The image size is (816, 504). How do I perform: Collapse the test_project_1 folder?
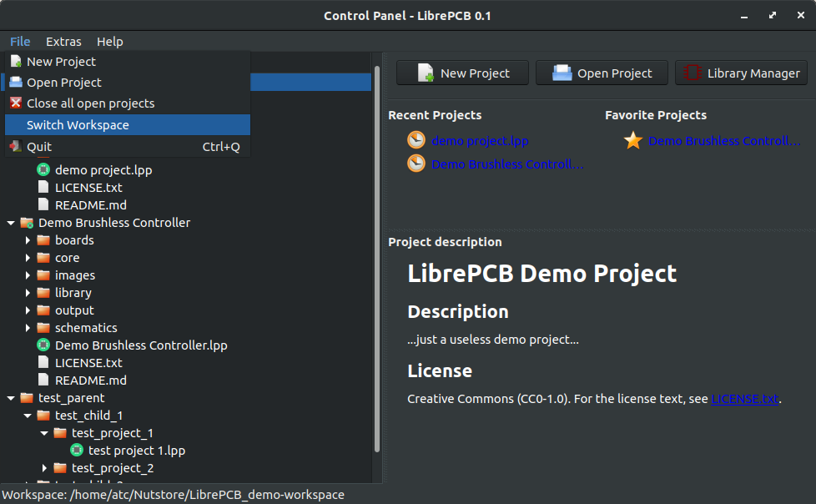tap(44, 433)
